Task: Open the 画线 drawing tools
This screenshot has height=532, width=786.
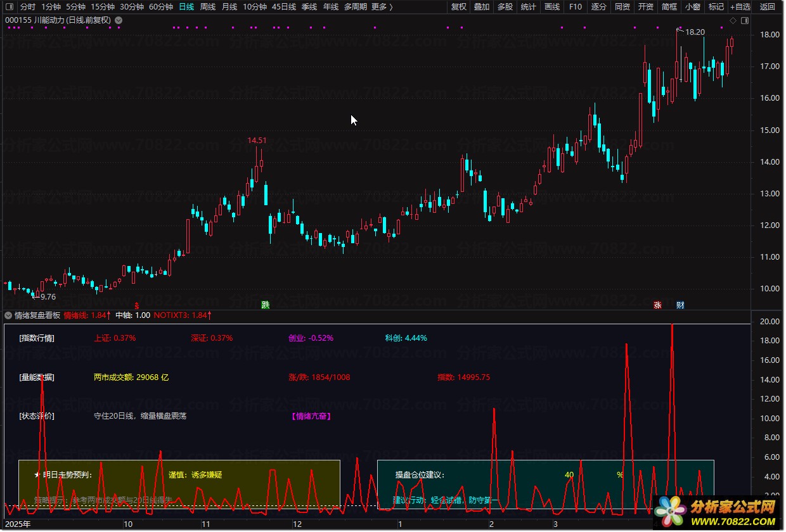Action: click(x=552, y=7)
